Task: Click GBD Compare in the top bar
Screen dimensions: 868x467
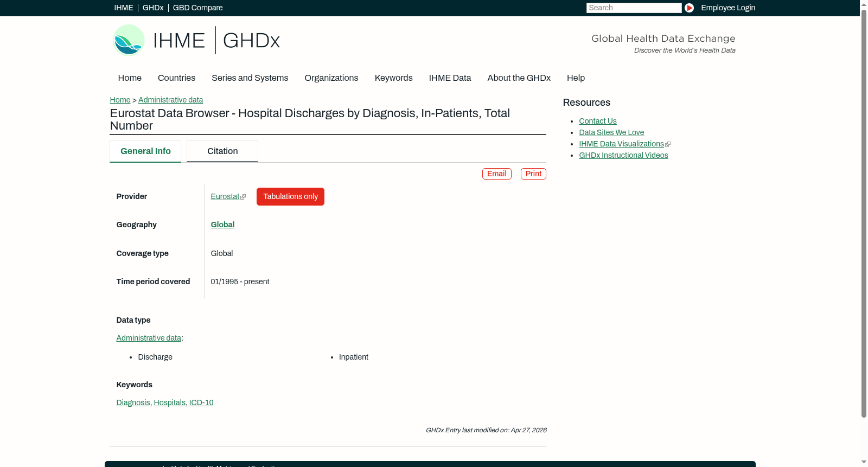Action: pyautogui.click(x=197, y=8)
